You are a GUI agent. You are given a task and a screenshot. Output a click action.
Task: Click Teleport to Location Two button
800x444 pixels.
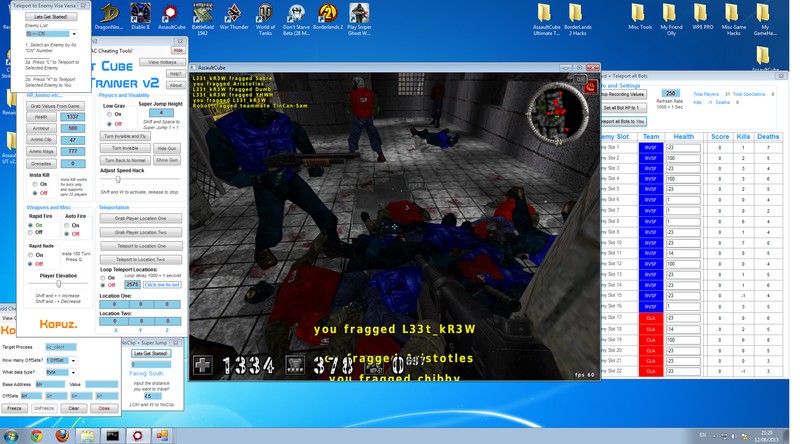(141, 259)
